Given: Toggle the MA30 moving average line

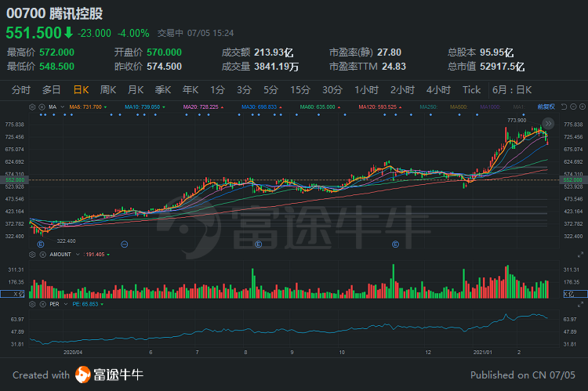Looking at the screenshot, I should point(261,107).
